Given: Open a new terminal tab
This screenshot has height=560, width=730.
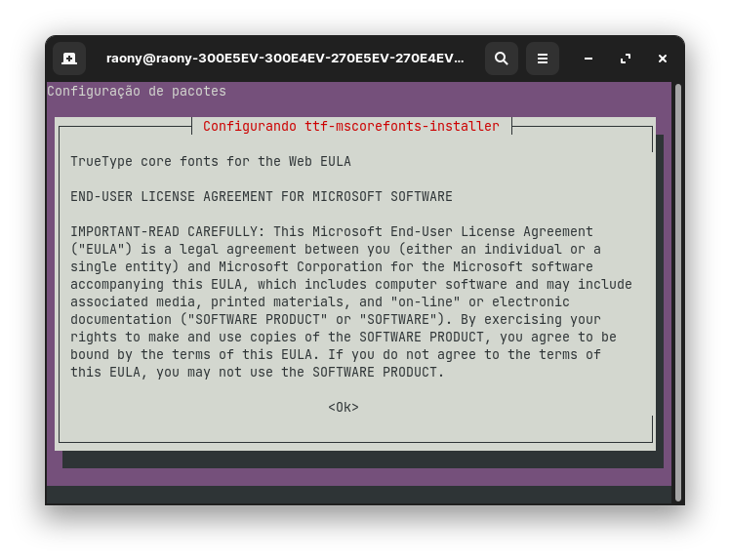Looking at the screenshot, I should (69, 59).
